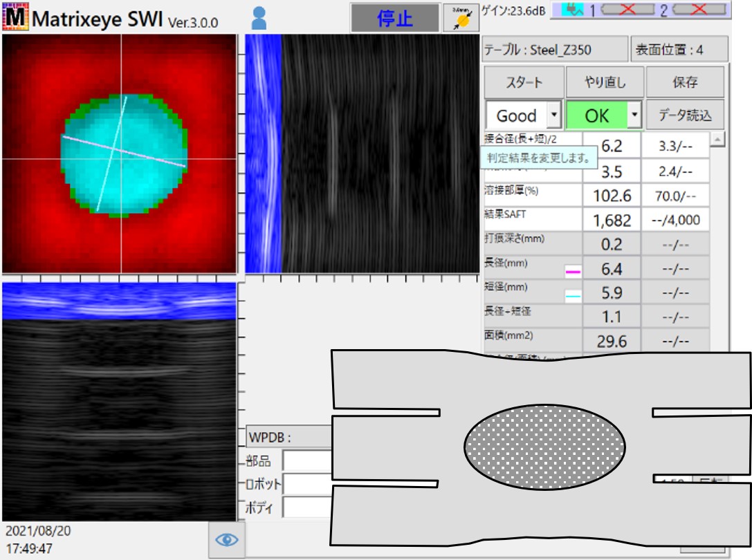Click the データ読込 data load button
This screenshot has width=752, height=560.
click(685, 115)
